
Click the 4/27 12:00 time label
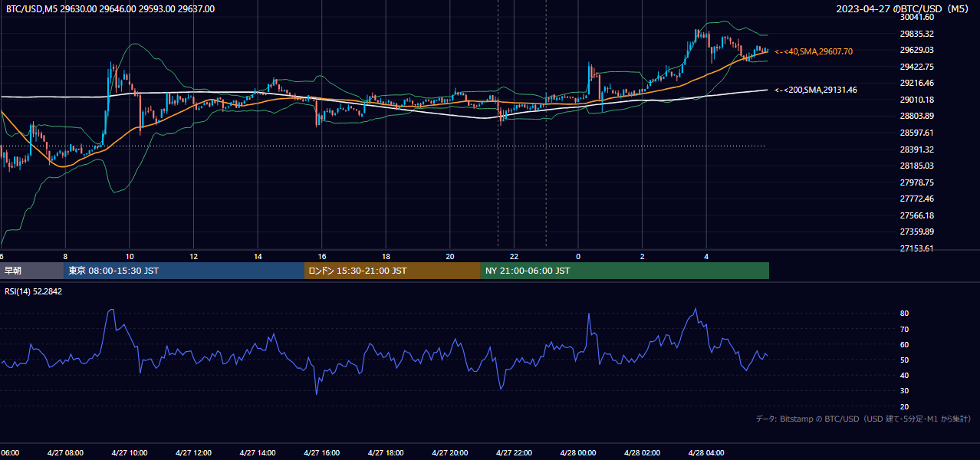(192, 453)
